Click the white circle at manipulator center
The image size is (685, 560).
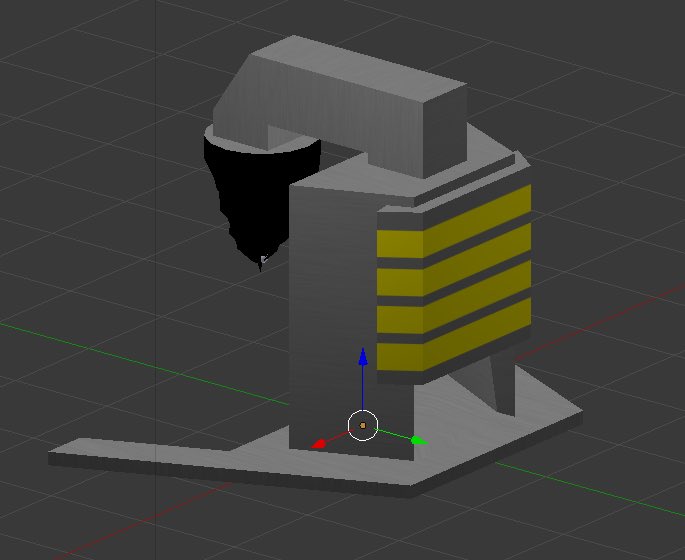[363, 425]
